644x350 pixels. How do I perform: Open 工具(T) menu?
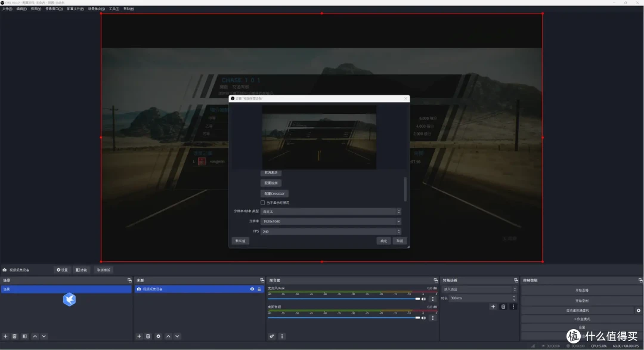114,8
